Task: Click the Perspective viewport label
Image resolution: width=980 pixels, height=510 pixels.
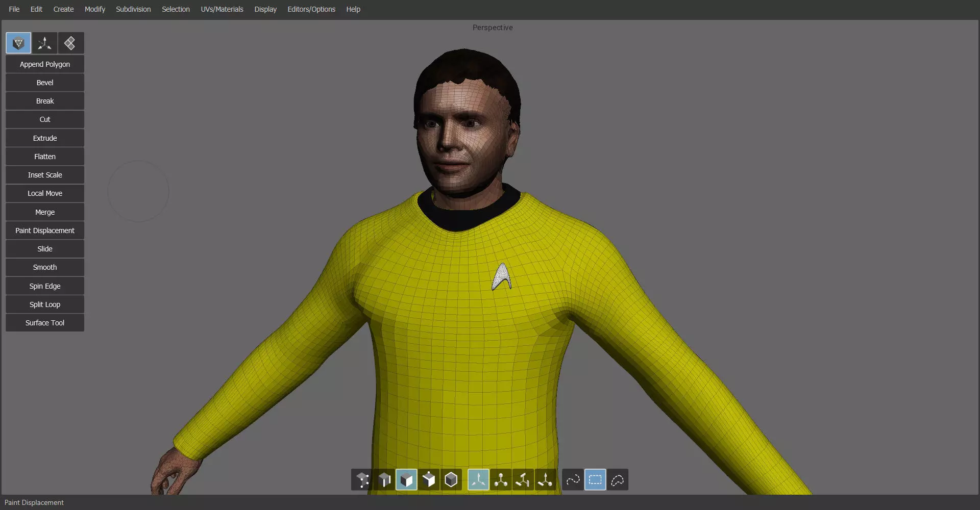Action: pos(493,28)
